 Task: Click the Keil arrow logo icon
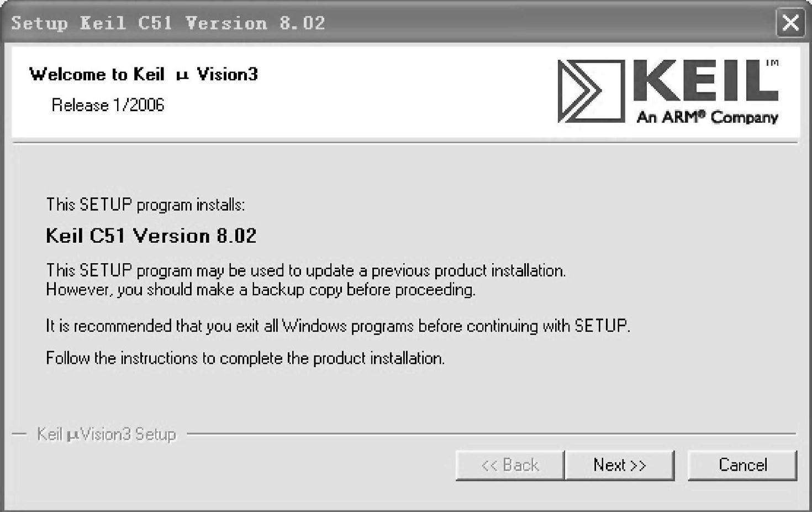[x=590, y=91]
